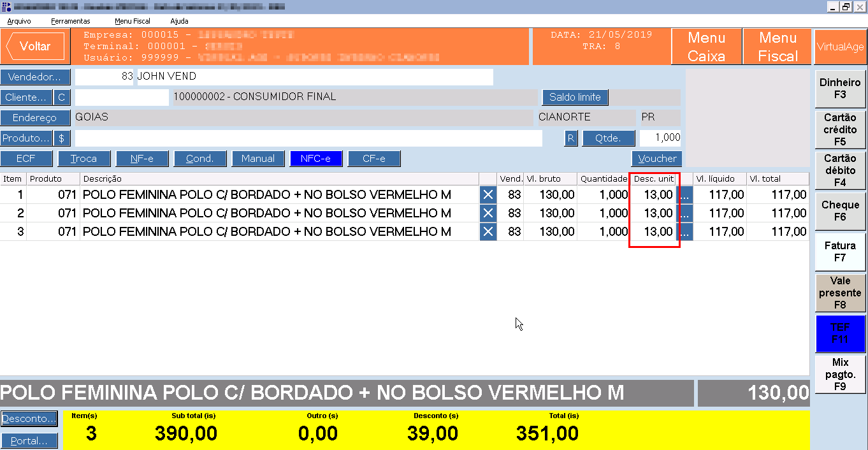The image size is (868, 450).
Task: Click the Troca button
Action: (84, 159)
